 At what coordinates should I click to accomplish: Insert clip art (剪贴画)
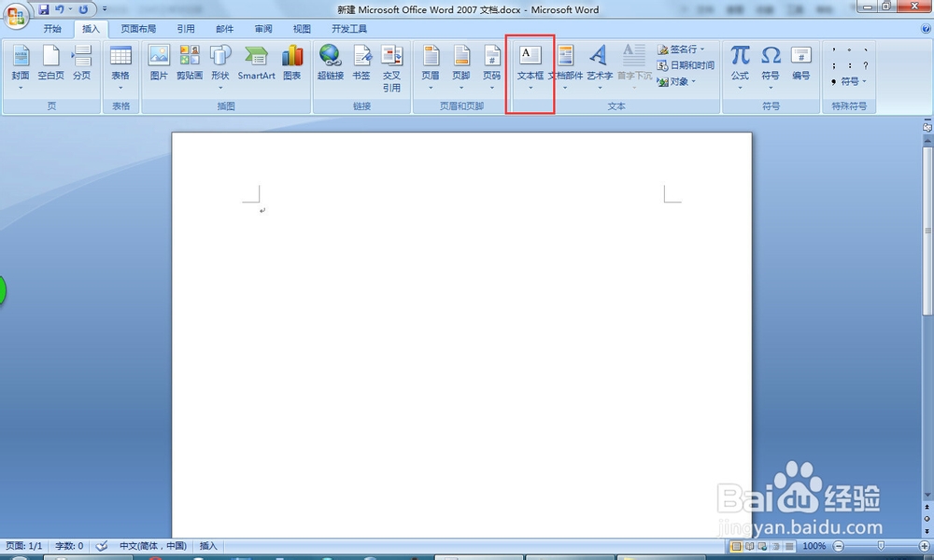pyautogui.click(x=190, y=63)
